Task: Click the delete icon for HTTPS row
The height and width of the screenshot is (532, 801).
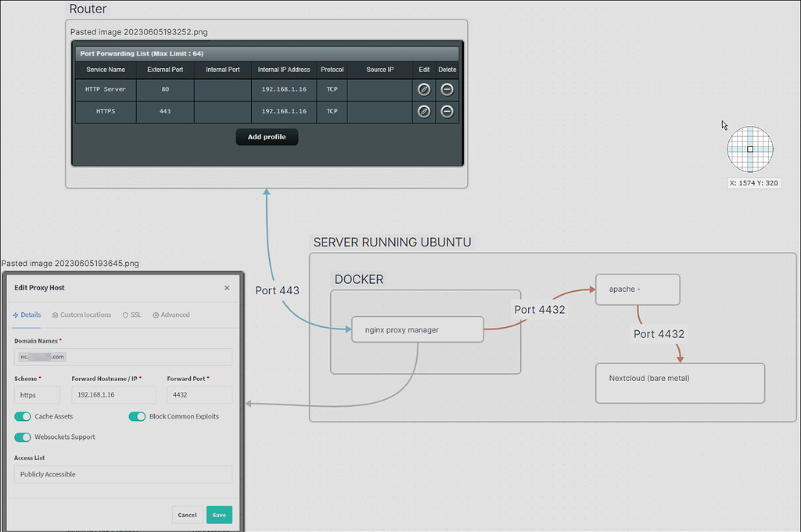Action: pos(447,111)
